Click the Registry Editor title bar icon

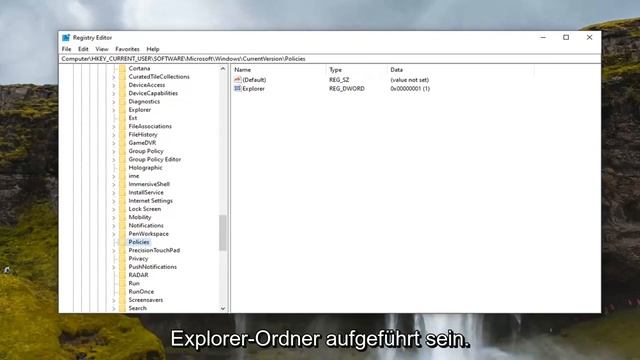[66, 38]
